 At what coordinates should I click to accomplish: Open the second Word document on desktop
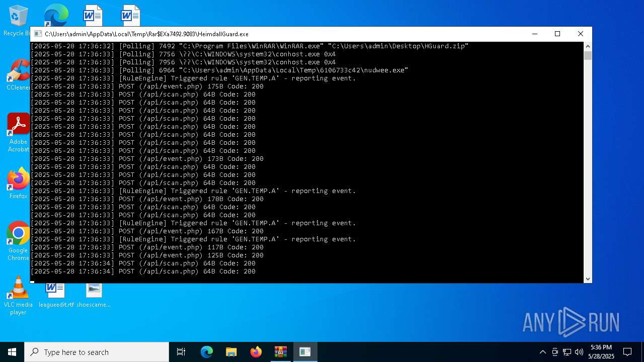130,15
